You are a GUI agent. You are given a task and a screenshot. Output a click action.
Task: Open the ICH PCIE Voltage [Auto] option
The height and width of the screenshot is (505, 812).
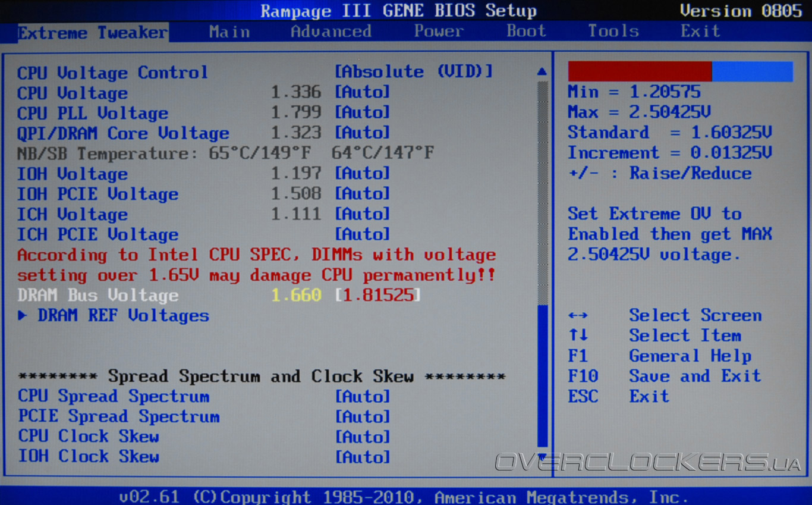[x=363, y=234]
